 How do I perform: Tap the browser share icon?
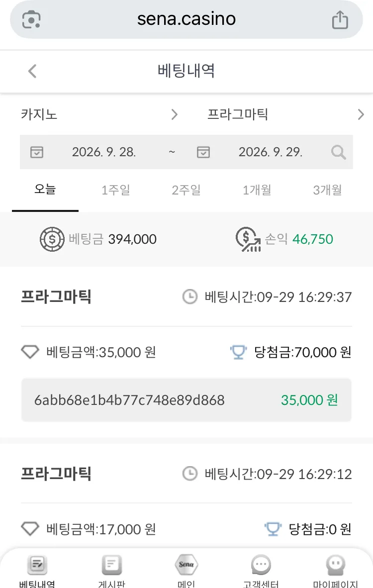point(340,20)
